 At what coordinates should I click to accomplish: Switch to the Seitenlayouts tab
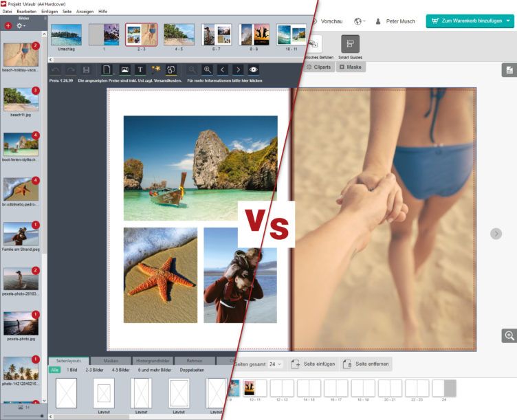(68, 361)
